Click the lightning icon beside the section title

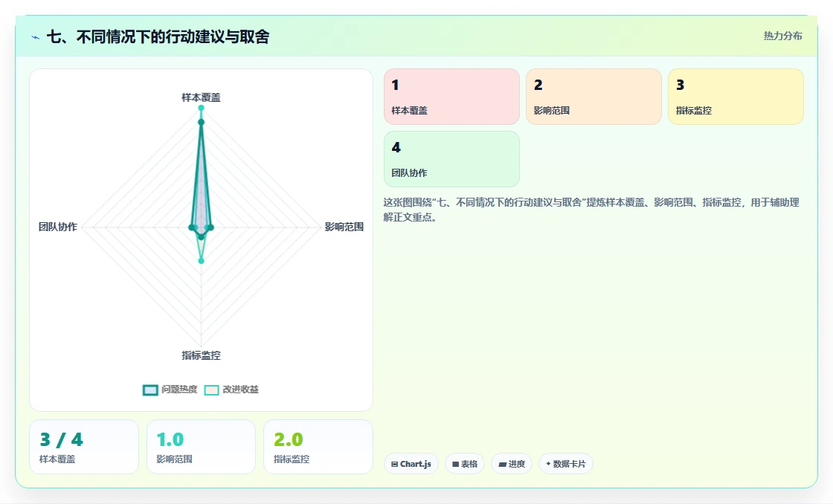point(36,37)
